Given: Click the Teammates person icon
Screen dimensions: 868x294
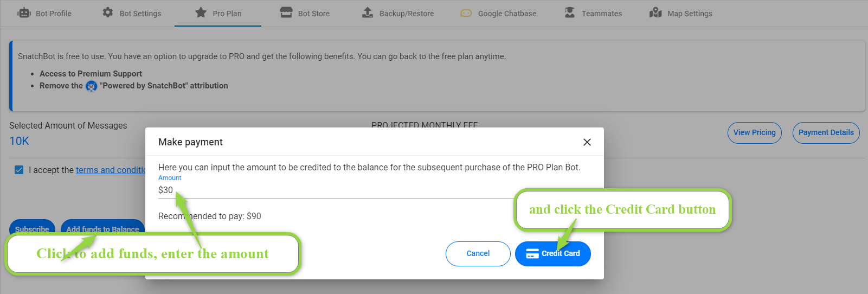Looking at the screenshot, I should (570, 12).
